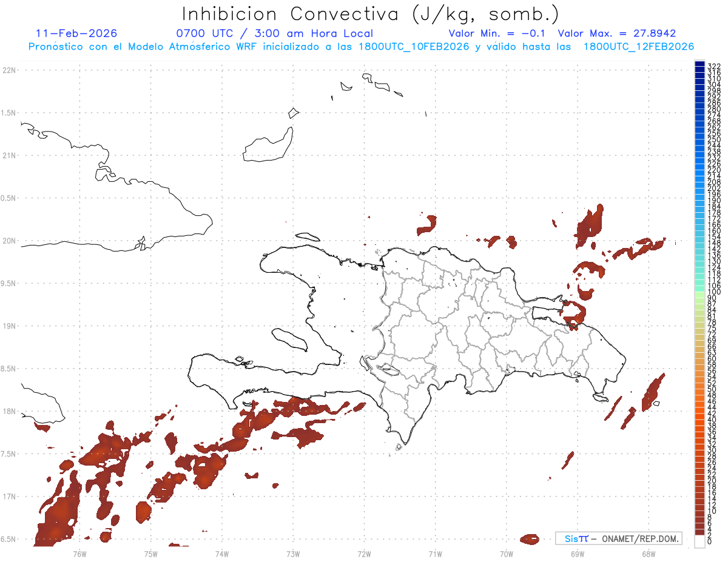Click the '322' color scale label
The width and height of the screenshot is (728, 562).
(x=714, y=65)
